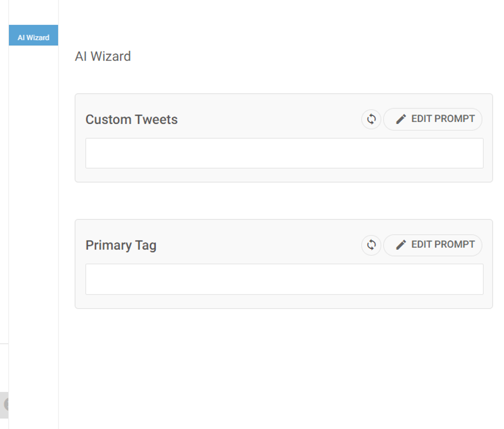The image size is (504, 429).
Task: Select the refresh arrows beside Custom Tweets prompt
Action: pyautogui.click(x=371, y=119)
